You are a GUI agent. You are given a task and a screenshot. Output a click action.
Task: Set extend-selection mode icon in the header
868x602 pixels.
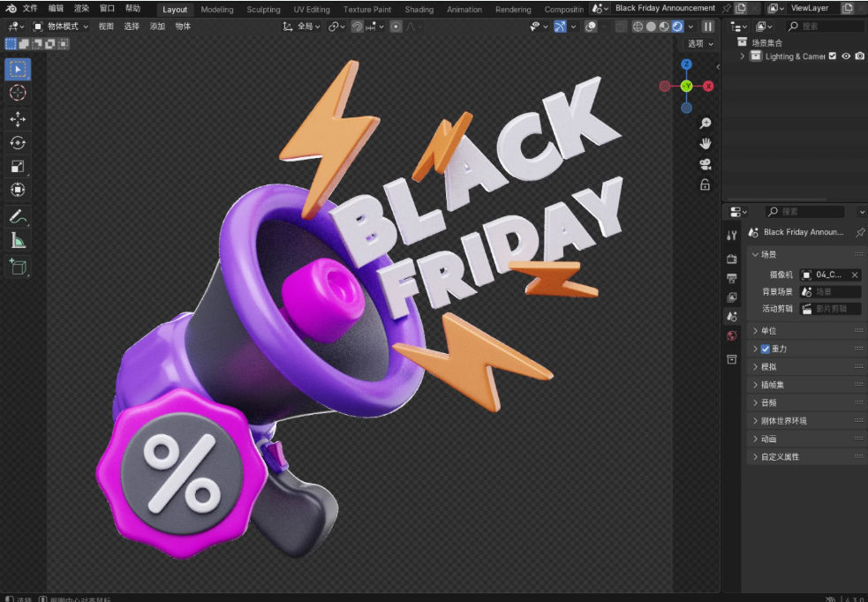(24, 44)
